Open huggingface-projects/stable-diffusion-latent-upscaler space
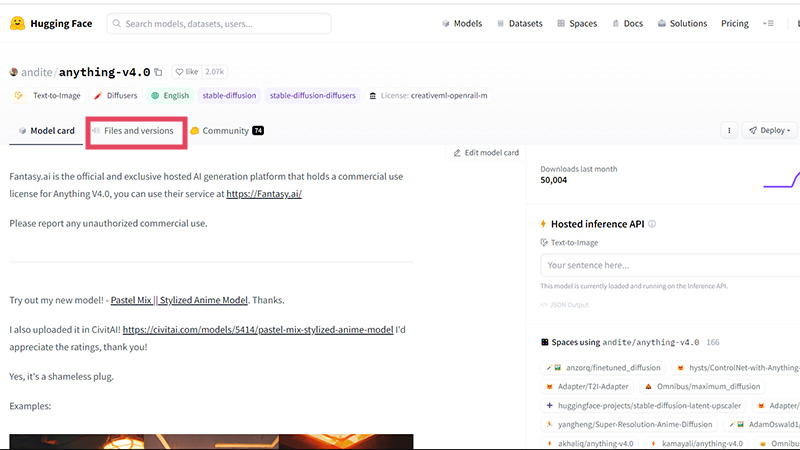The height and width of the screenshot is (450, 800). click(x=643, y=406)
